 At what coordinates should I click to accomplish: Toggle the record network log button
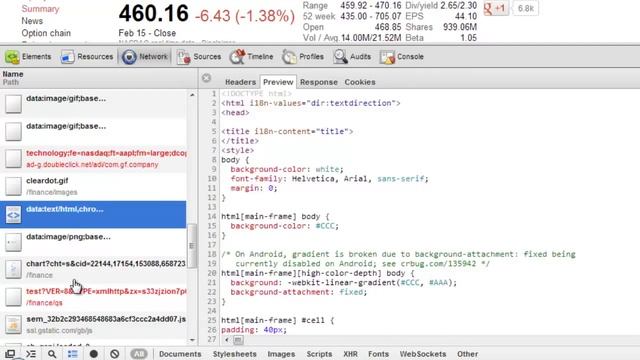(93, 354)
